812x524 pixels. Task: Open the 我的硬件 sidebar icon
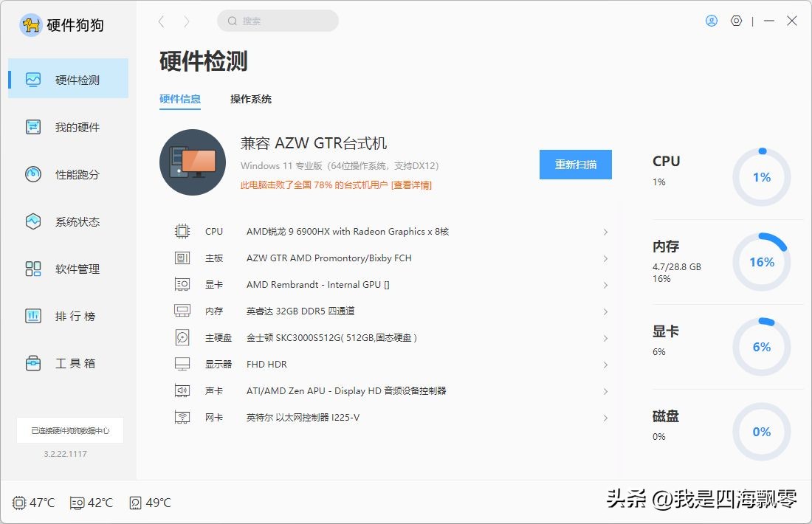click(x=33, y=127)
